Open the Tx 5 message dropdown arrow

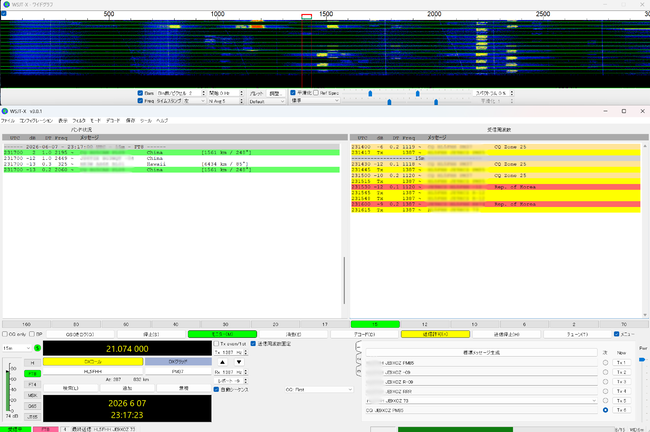[594, 400]
